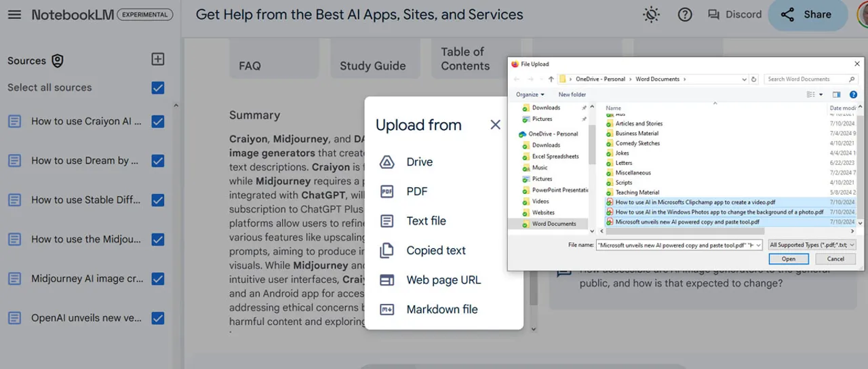Open the Discord chat link

coord(734,14)
